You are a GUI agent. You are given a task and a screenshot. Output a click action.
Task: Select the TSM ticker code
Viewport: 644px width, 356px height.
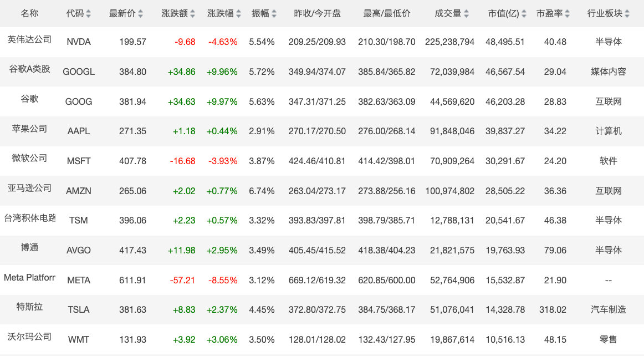[79, 220]
